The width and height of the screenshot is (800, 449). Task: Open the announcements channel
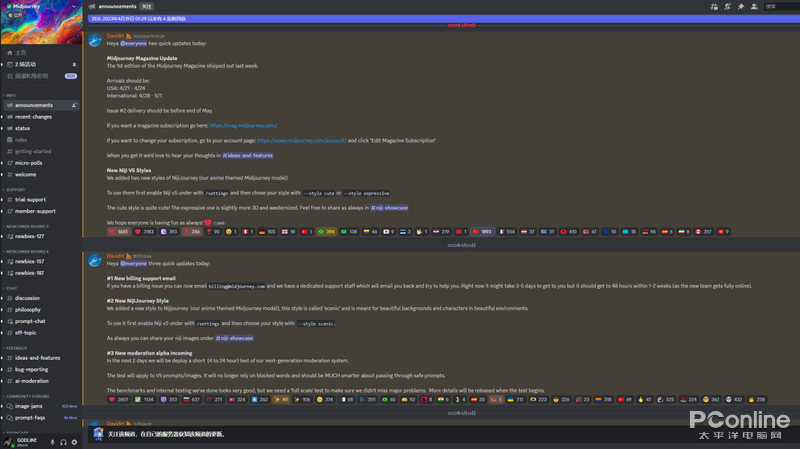41,105
